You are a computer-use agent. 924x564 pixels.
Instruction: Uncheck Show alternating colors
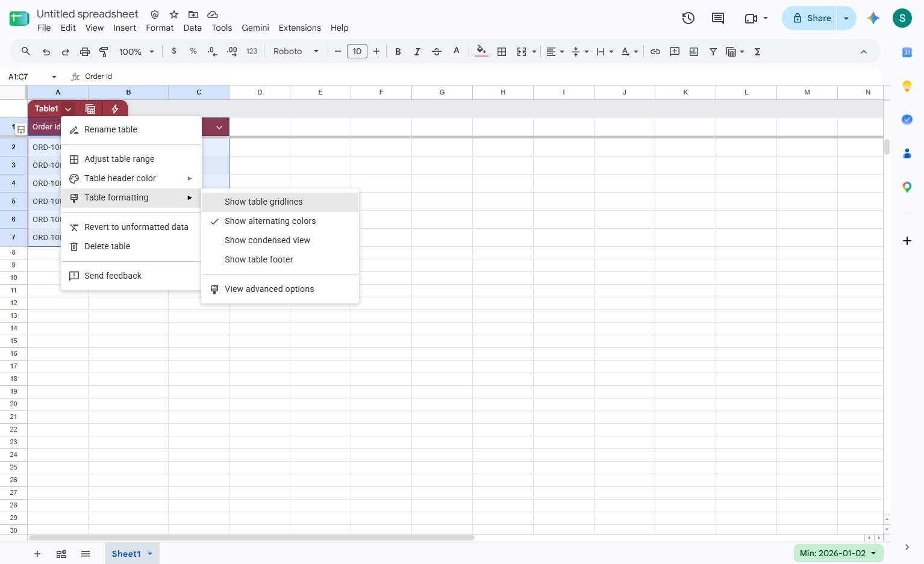(280, 221)
